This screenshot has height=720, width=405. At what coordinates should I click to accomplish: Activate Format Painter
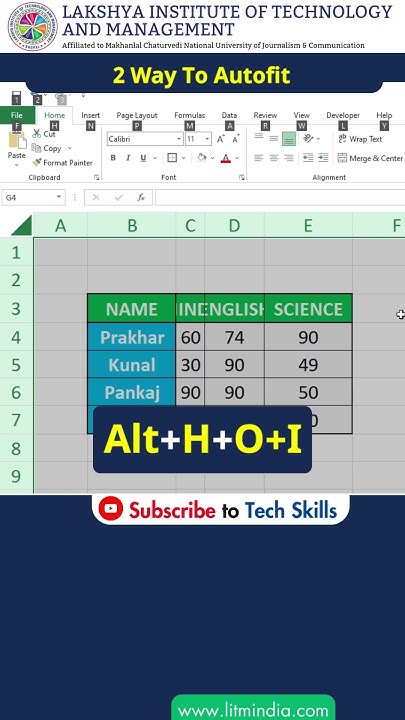(x=62, y=163)
